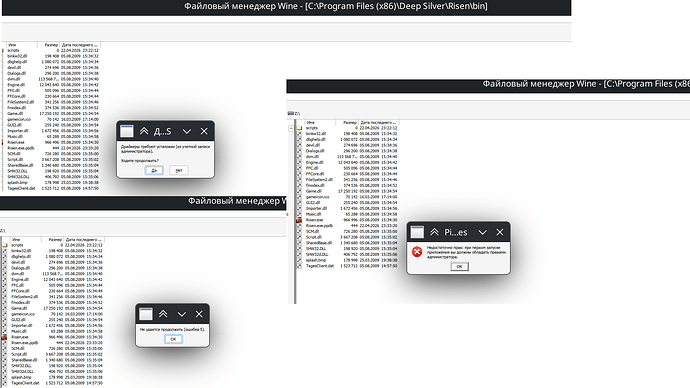The image size is (690, 388).
Task: Sort by Размер column in 'ошибка 5' window
Action: [x=52, y=240]
